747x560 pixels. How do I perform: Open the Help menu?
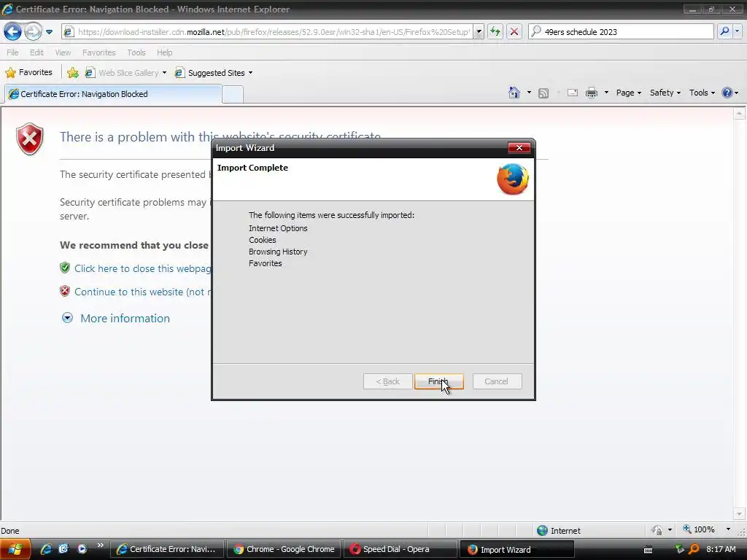click(164, 52)
